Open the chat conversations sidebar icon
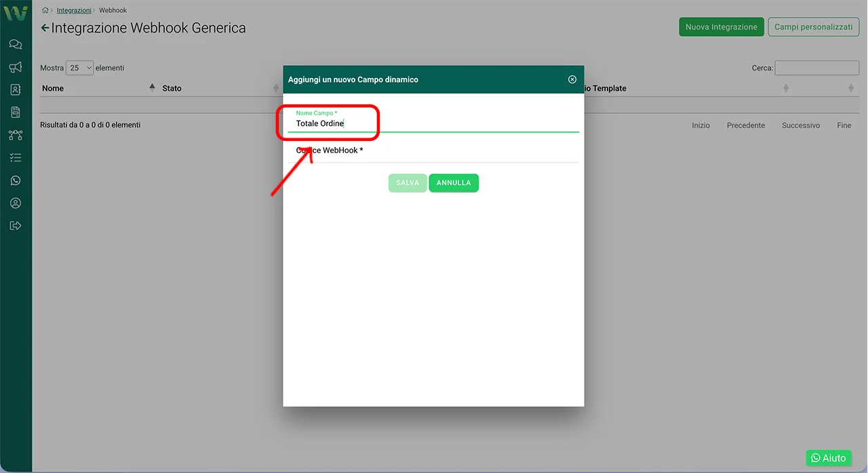This screenshot has width=868, height=473. coord(16,45)
